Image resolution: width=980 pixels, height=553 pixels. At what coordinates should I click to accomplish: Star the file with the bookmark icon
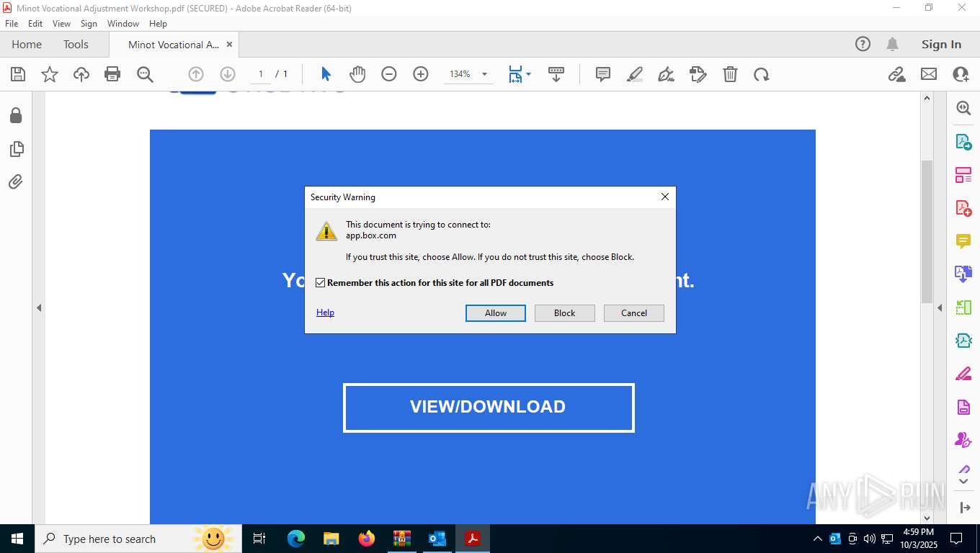coord(50,74)
